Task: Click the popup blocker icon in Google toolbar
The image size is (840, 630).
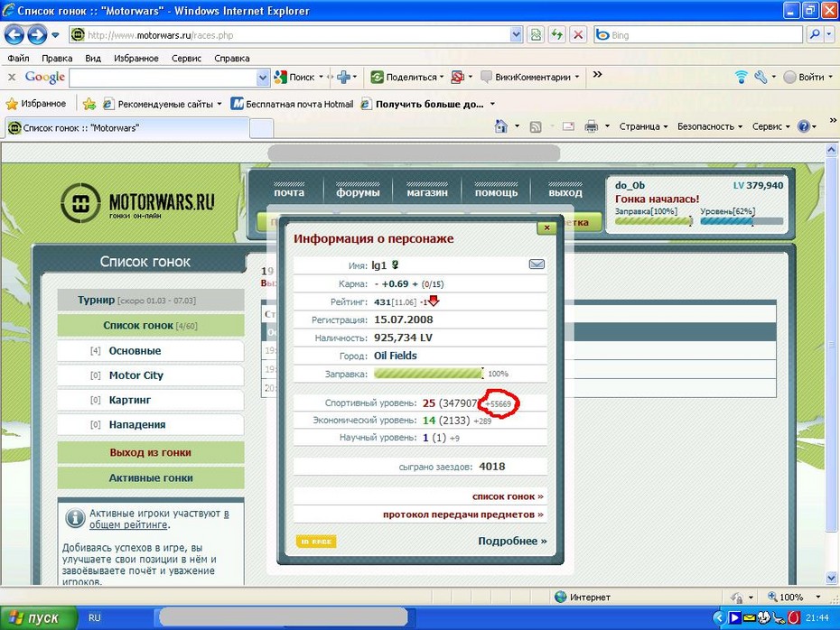Action: click(458, 77)
